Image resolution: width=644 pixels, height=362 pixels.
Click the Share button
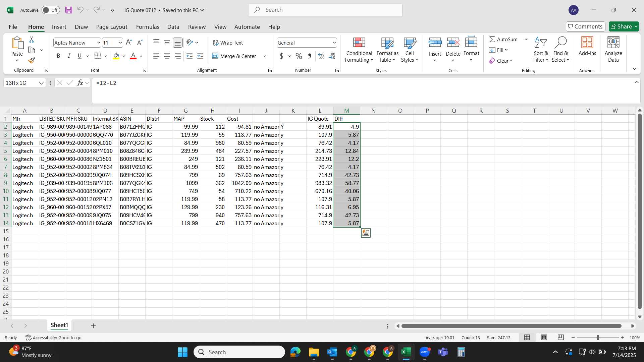pyautogui.click(x=624, y=26)
